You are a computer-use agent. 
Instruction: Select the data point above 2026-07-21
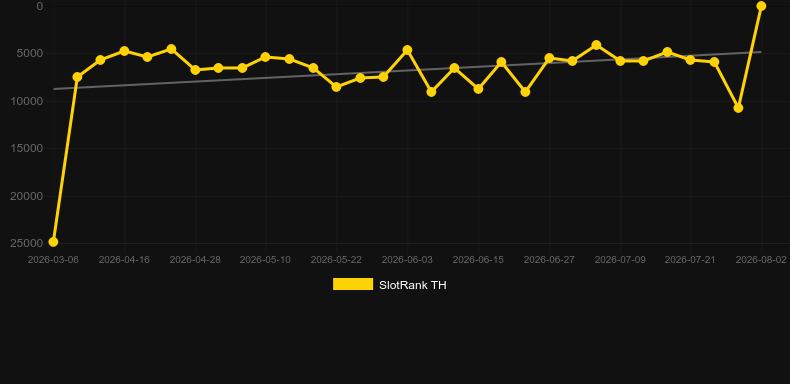tap(690, 59)
